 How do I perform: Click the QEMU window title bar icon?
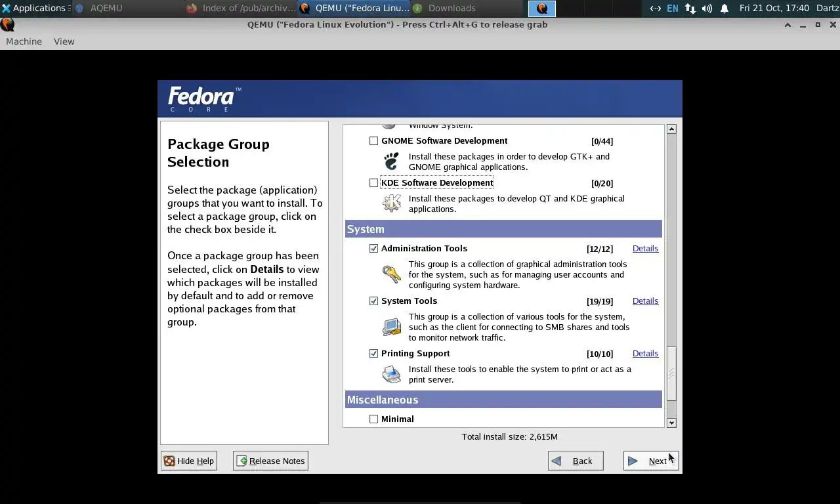[x=7, y=25]
